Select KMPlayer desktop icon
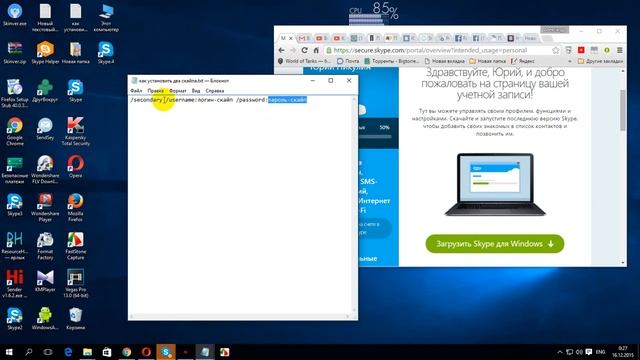This screenshot has width=640, height=360. pos(45,280)
